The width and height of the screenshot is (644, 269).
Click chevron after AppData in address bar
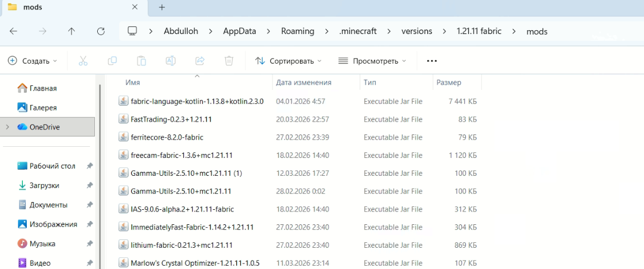(269, 31)
